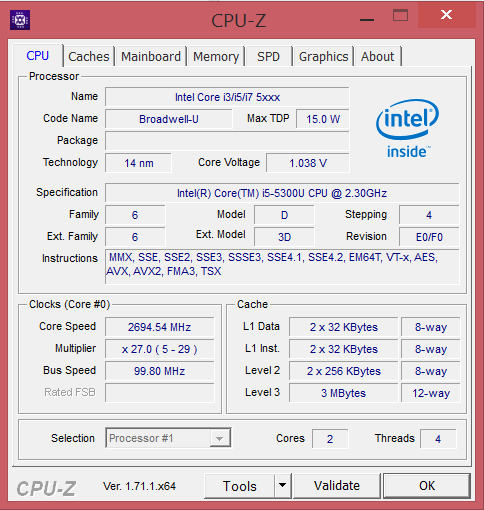Click the Instructions list box
This screenshot has height=510, width=484.
coord(282,266)
